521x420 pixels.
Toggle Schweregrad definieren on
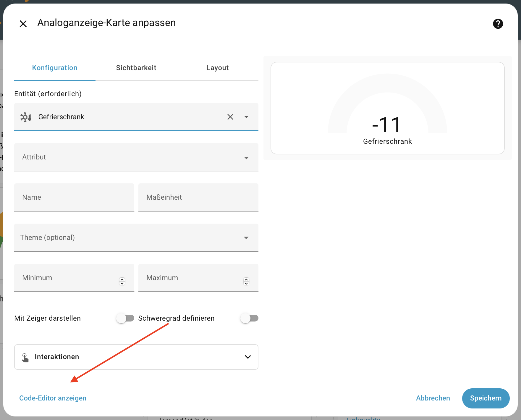[x=249, y=318]
